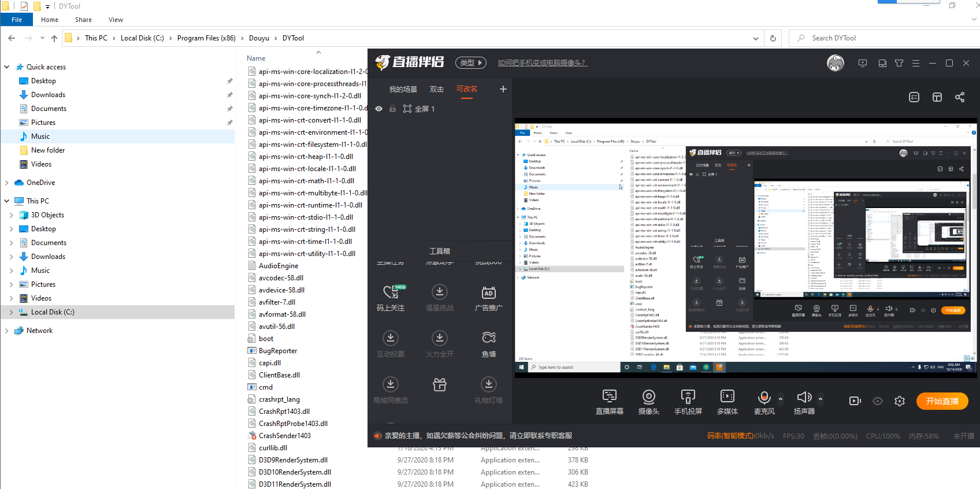Add a new scene with plus icon
Viewport: 980px width, 489px height.
click(503, 89)
